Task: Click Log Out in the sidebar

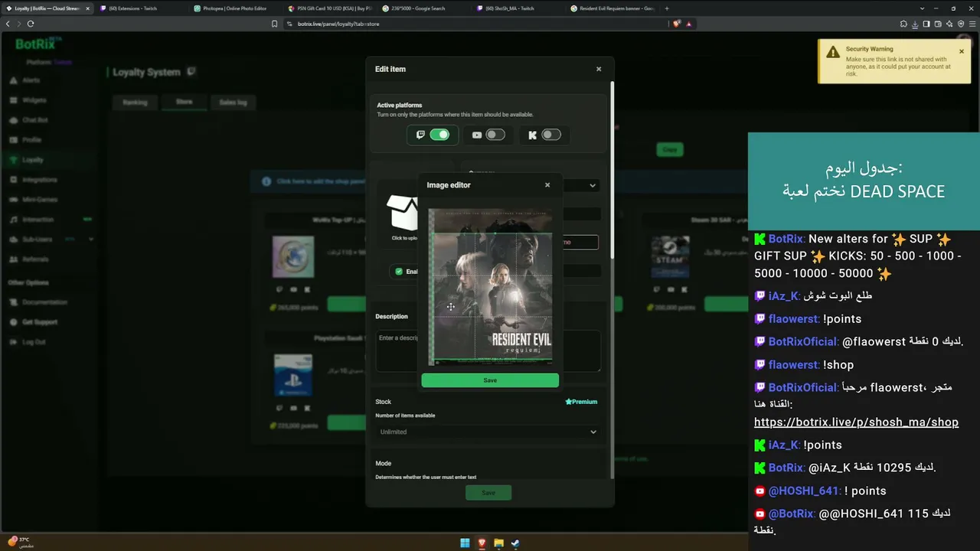Action: (x=34, y=342)
